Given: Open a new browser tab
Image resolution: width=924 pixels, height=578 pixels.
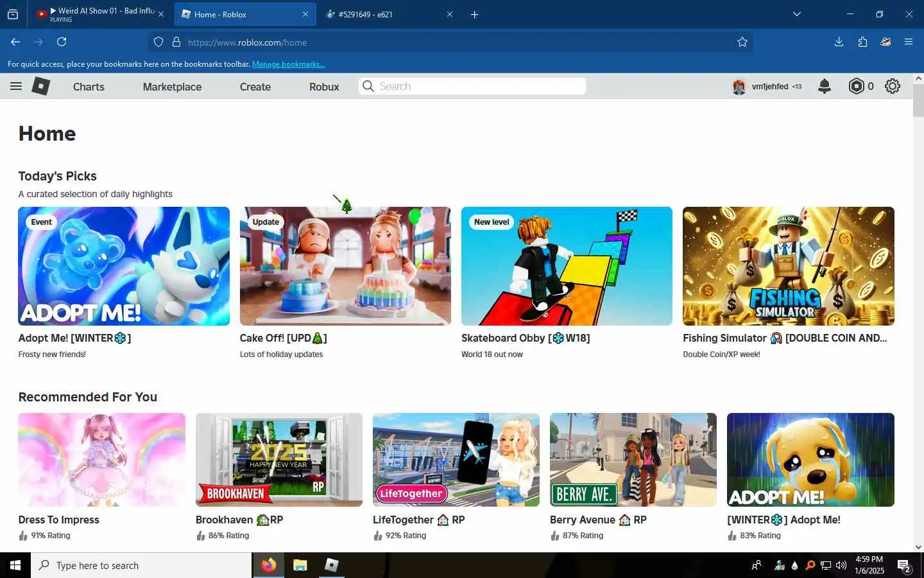Looking at the screenshot, I should click(x=475, y=14).
